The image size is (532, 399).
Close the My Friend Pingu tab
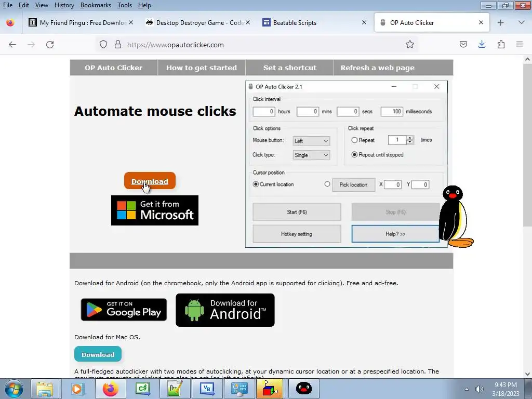(x=131, y=22)
